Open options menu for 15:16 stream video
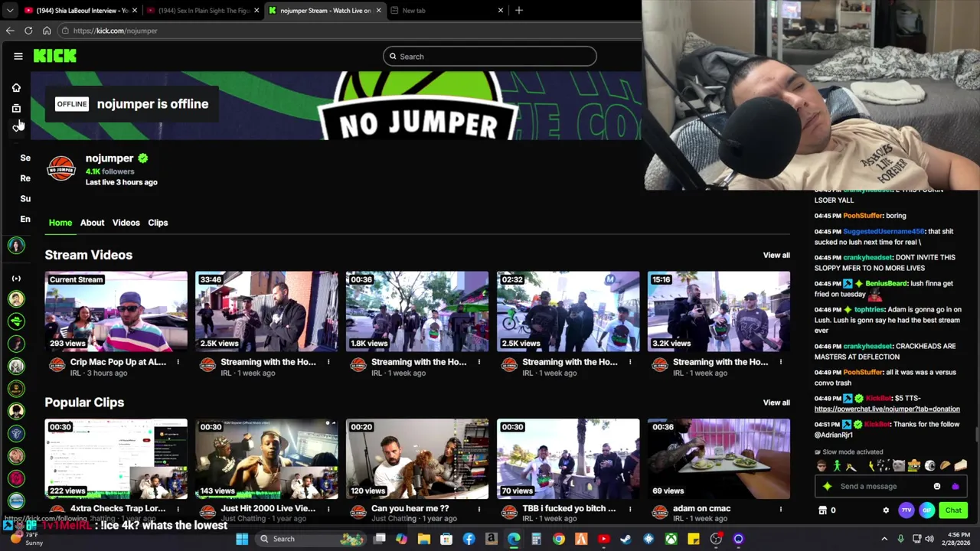Image resolution: width=980 pixels, height=551 pixels. 781,362
